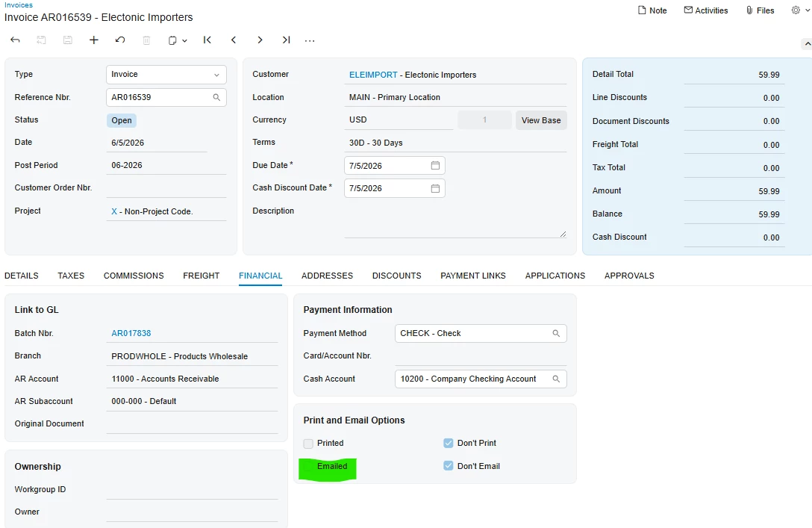The height and width of the screenshot is (528, 812).
Task: Click the Invoices breadcrumb link
Action: click(x=19, y=4)
